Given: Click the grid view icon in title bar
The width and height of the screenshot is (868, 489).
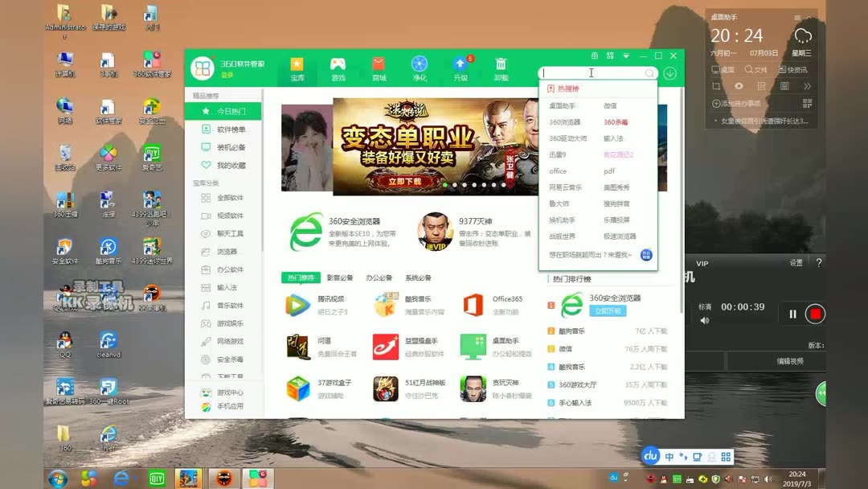Looking at the screenshot, I should pyautogui.click(x=610, y=56).
